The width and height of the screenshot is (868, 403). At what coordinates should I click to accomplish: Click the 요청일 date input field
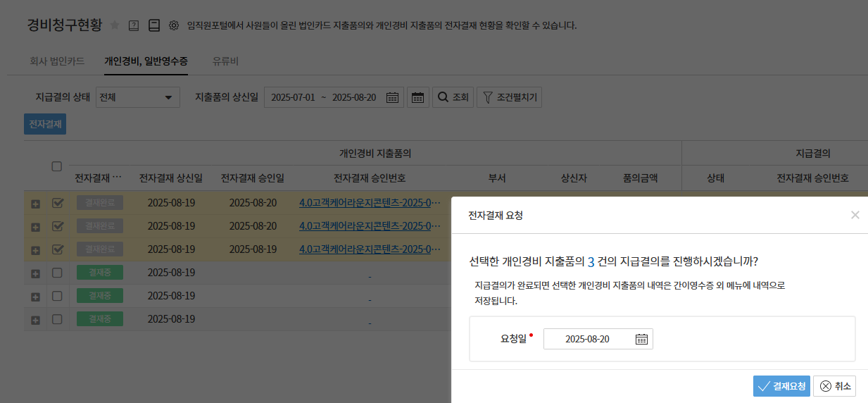pyautogui.click(x=588, y=339)
